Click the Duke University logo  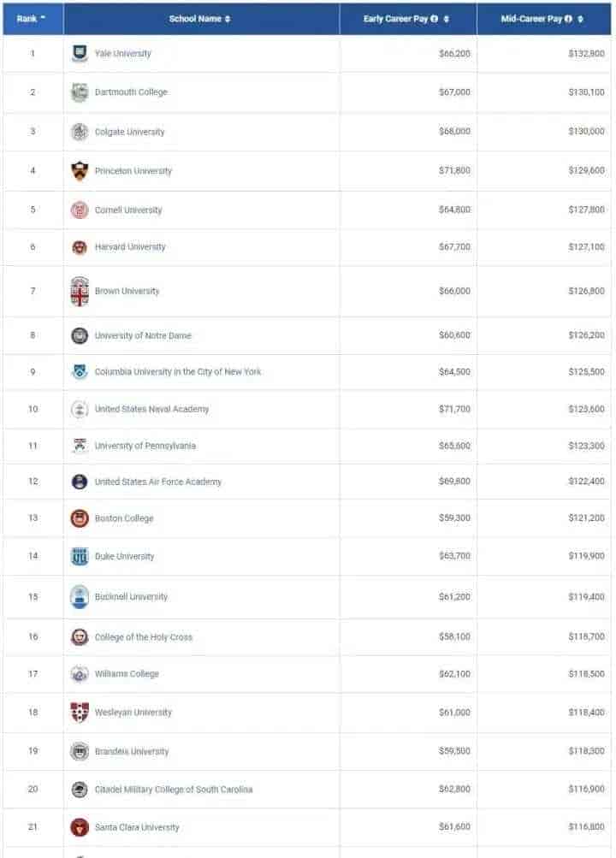click(80, 556)
